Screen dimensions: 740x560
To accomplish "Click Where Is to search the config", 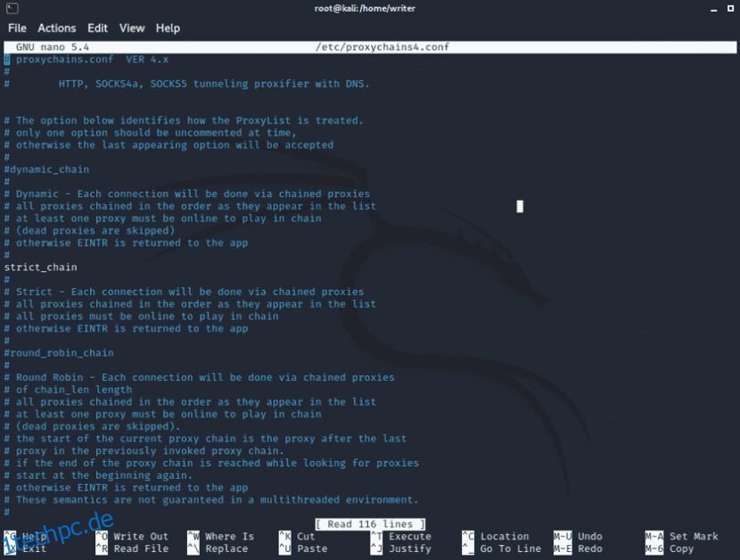I will coord(230,536).
